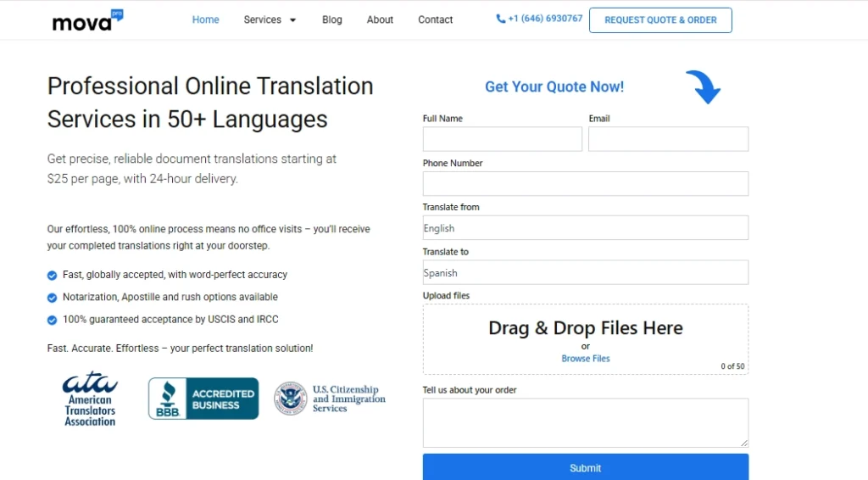Click the 'Upload files' label
The height and width of the screenshot is (480, 868).
(x=446, y=296)
